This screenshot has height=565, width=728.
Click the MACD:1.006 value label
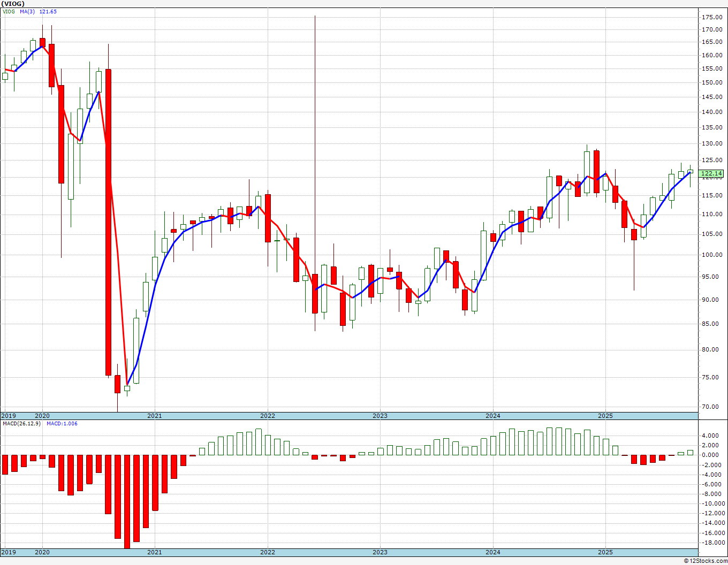coord(62,423)
